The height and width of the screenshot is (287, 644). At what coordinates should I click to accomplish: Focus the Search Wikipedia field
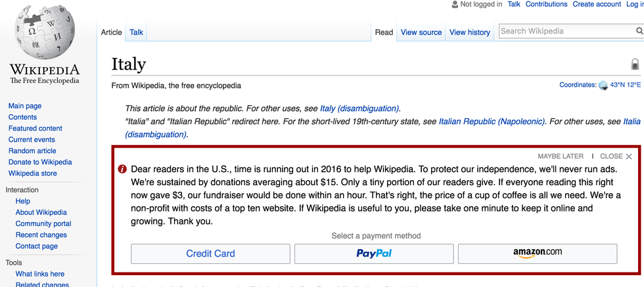coord(565,31)
